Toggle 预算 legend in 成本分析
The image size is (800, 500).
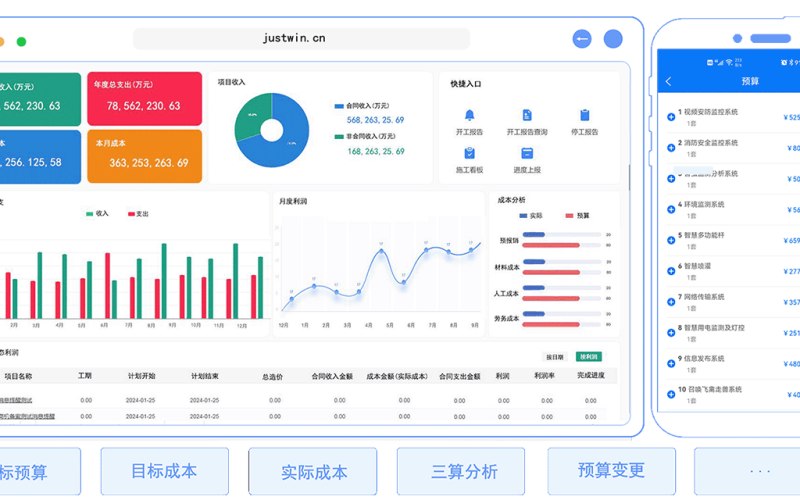coord(577,216)
